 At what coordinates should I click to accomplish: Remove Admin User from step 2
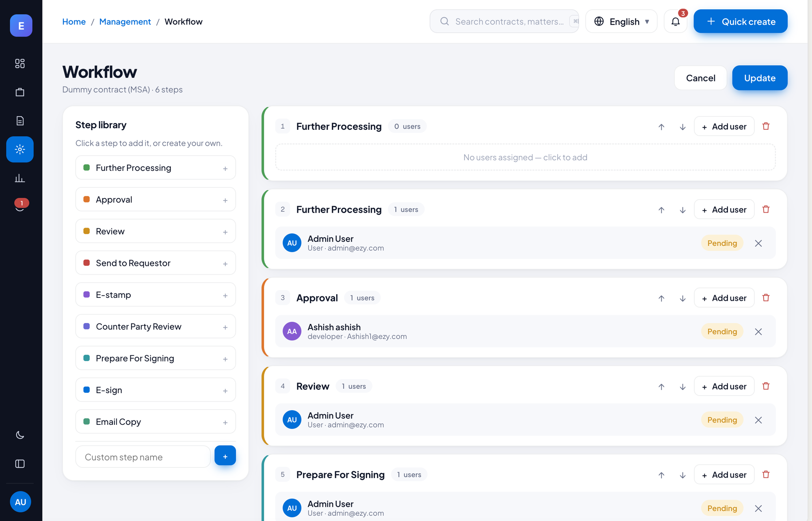tap(758, 243)
